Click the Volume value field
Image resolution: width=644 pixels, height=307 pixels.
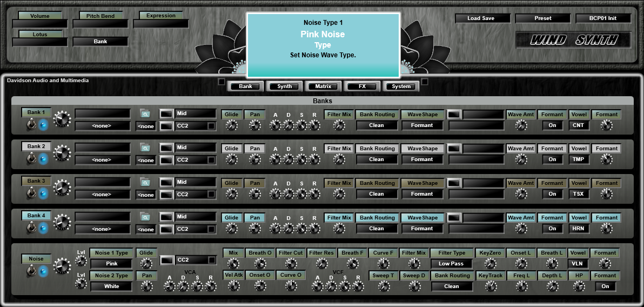click(x=39, y=24)
